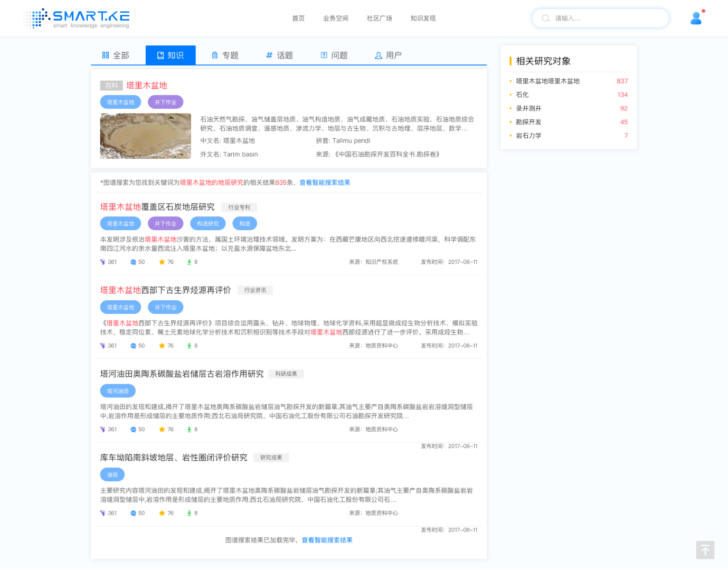Image resolution: width=728 pixels, height=570 pixels.
Task: Focus the 请输入 search field
Action: pyautogui.click(x=601, y=18)
